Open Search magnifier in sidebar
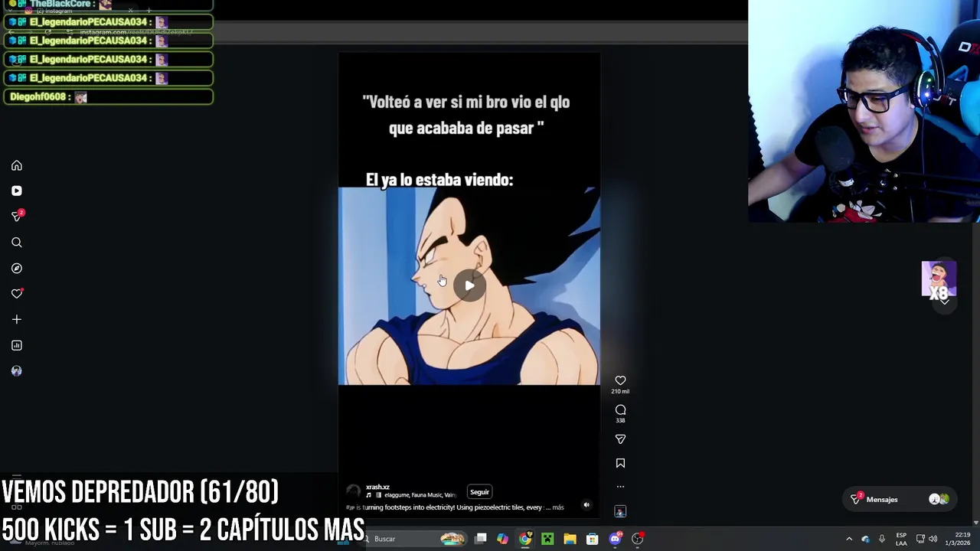Viewport: 980px width, 551px height. 17,243
